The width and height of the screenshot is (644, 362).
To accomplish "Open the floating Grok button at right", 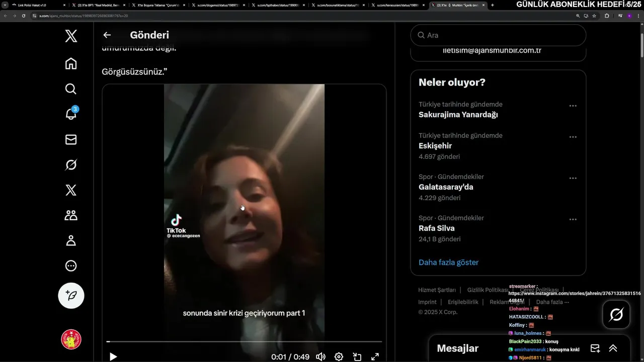I will click(616, 315).
